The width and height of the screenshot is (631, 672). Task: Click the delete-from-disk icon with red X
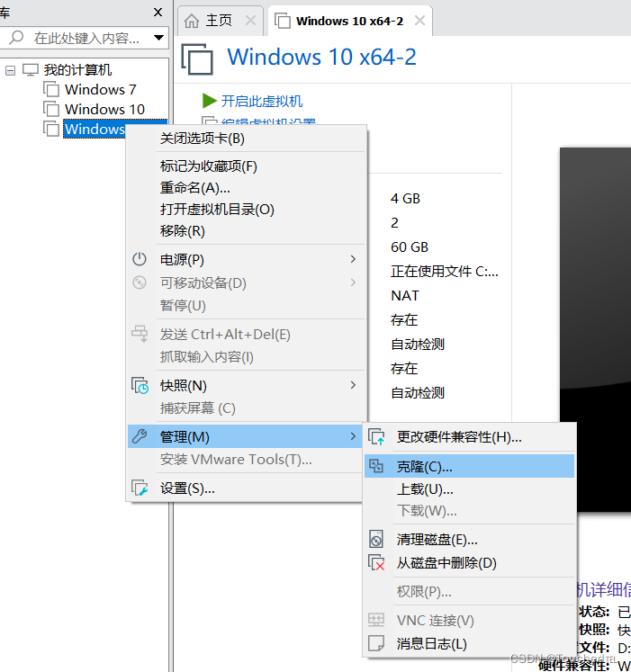[x=376, y=562]
